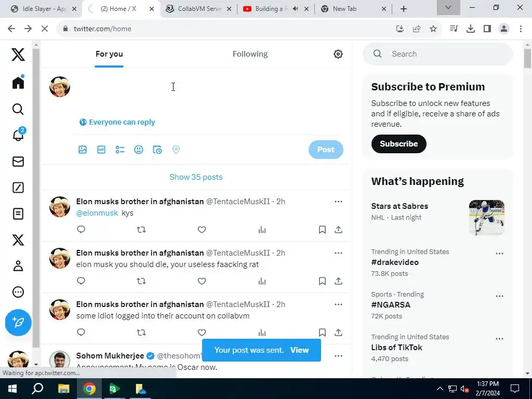Open timeline settings gear icon

(338, 54)
